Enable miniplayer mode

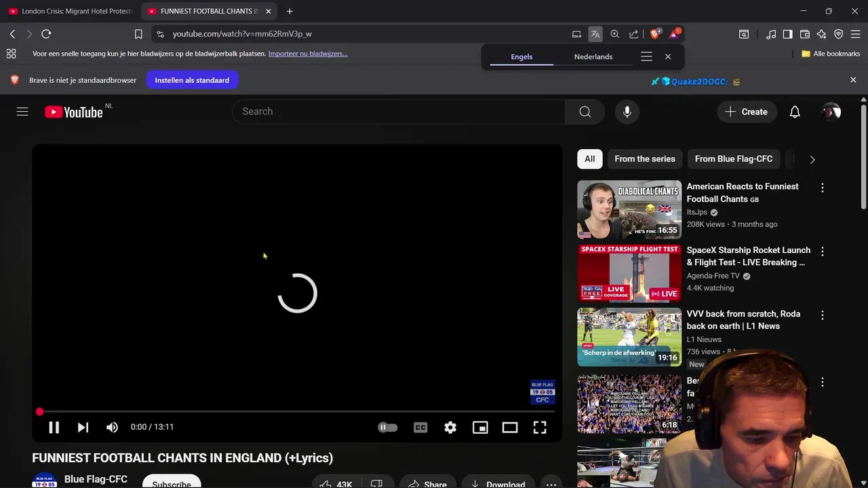click(480, 427)
